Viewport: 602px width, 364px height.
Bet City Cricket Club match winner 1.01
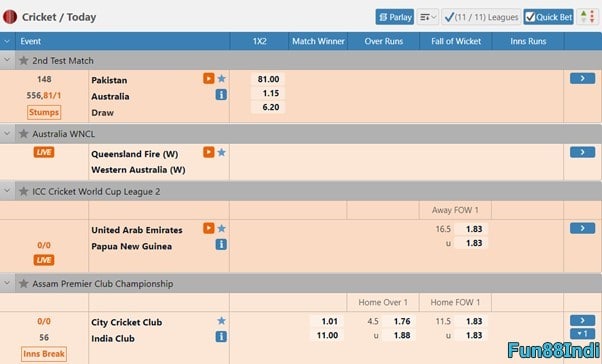(327, 321)
